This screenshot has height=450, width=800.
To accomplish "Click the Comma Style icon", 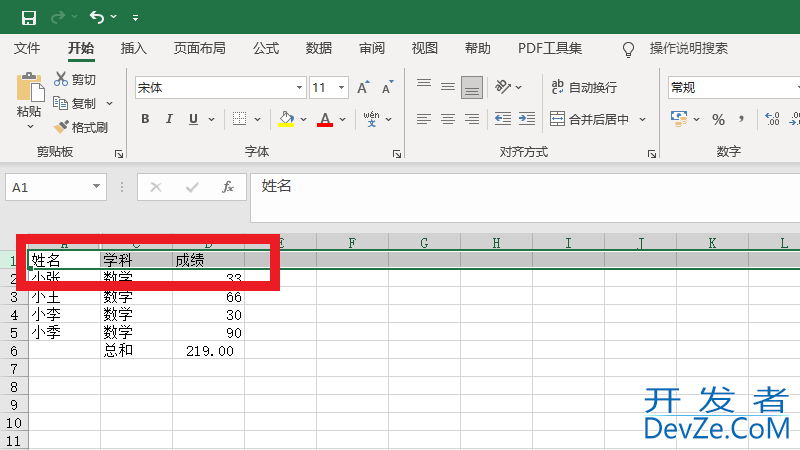I will tap(741, 119).
